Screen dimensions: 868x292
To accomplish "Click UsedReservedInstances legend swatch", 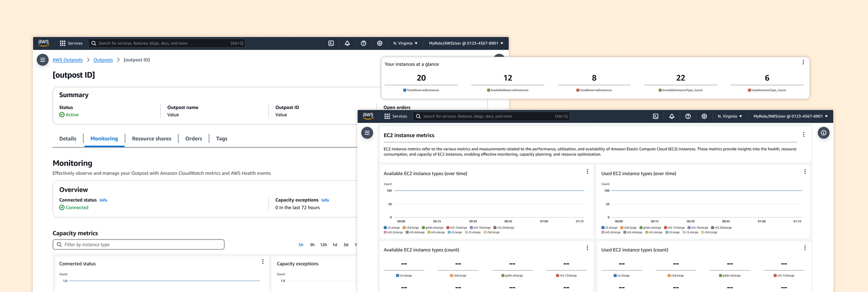I will (578, 90).
